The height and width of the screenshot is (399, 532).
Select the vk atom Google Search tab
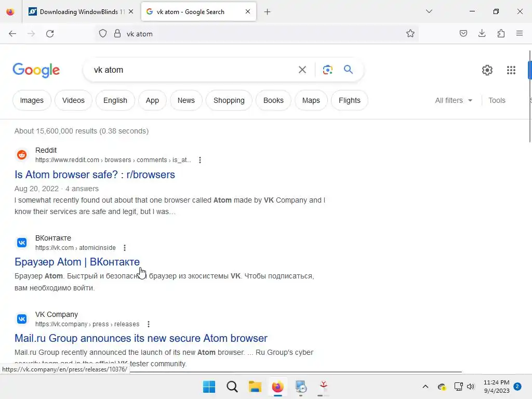[x=198, y=12]
